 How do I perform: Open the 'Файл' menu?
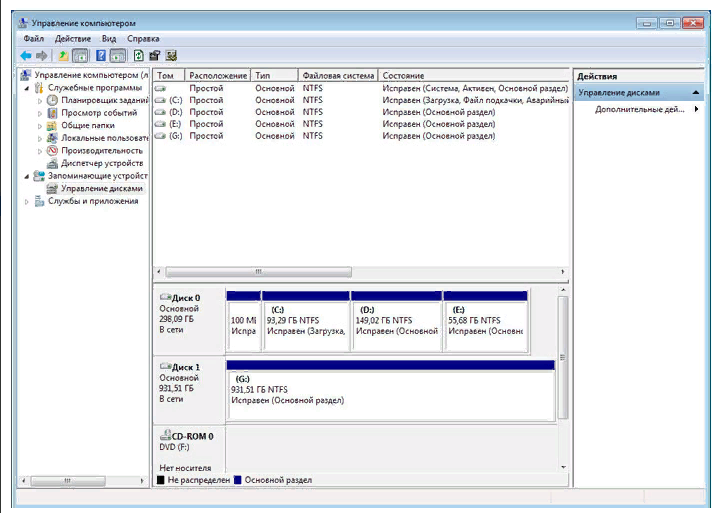[33, 39]
